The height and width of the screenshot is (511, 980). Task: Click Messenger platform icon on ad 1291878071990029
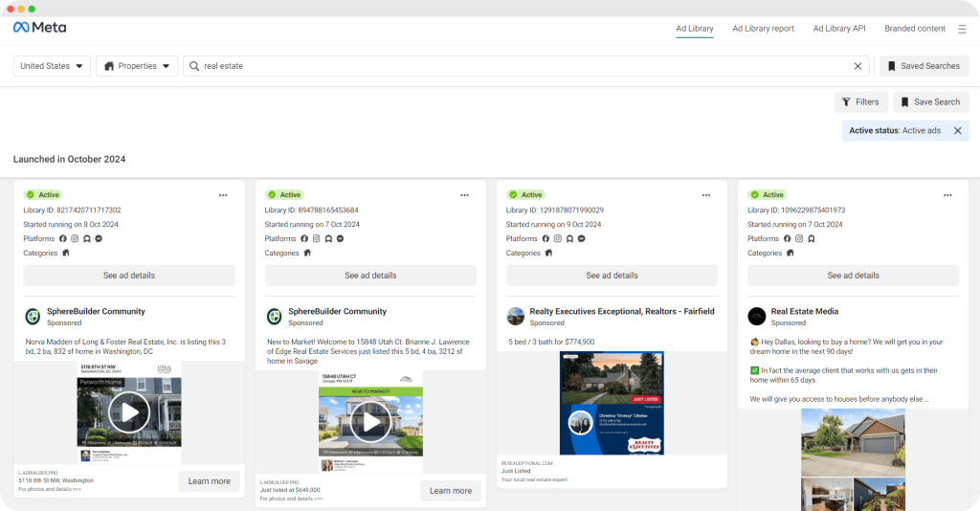coord(581,238)
